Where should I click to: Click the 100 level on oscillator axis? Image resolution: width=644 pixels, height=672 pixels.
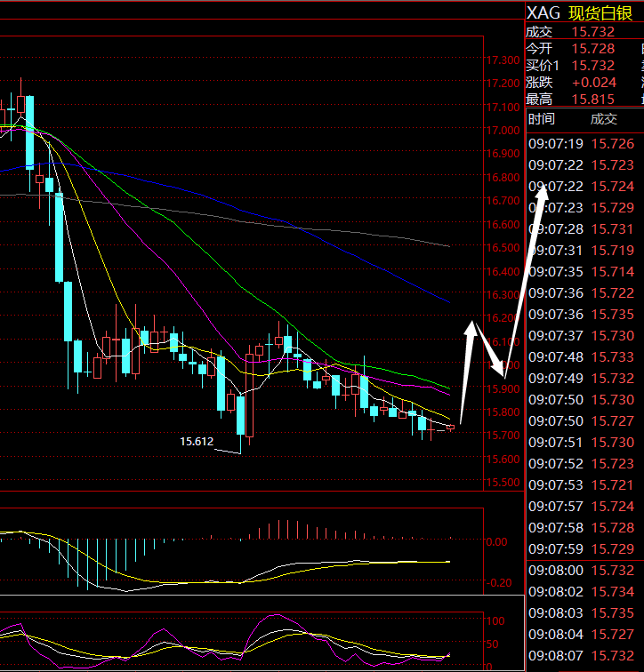[495, 621]
